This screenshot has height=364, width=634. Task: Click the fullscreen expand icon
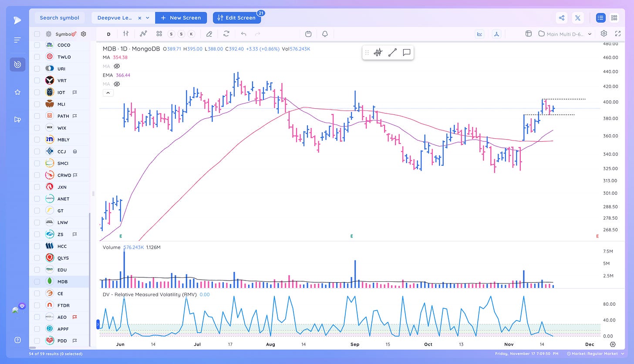tap(618, 33)
